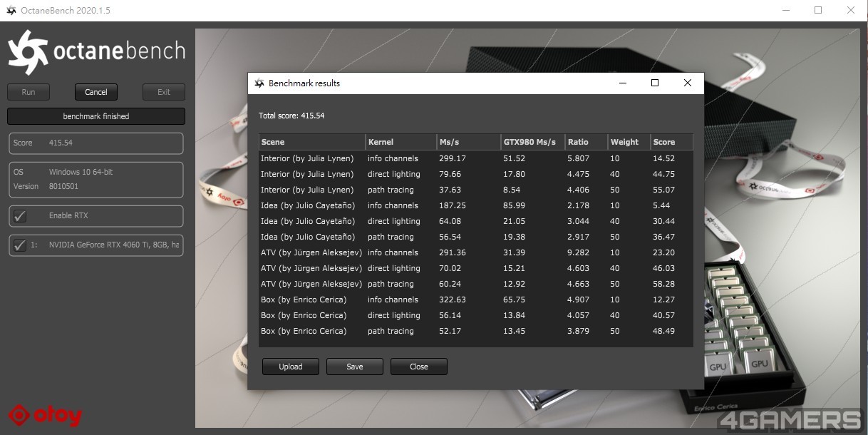Click the Ratio column header
The width and height of the screenshot is (868, 435).
tap(587, 142)
